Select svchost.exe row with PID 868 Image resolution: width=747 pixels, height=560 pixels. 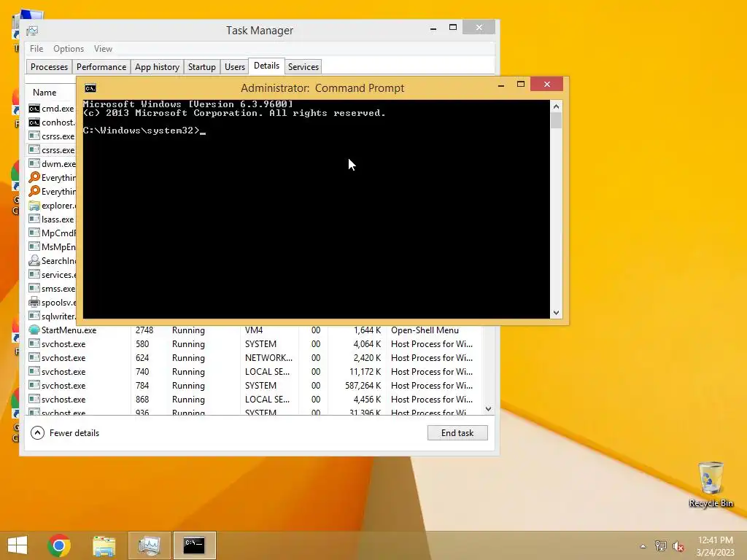pos(253,399)
